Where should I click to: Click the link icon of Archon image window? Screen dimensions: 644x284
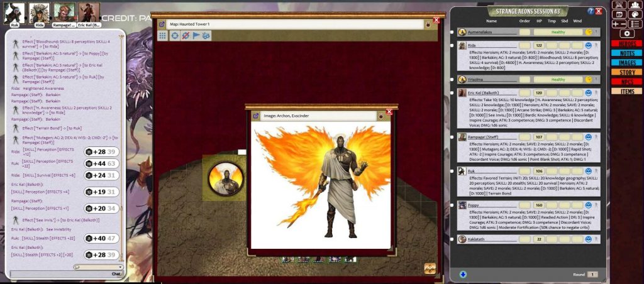(255, 116)
